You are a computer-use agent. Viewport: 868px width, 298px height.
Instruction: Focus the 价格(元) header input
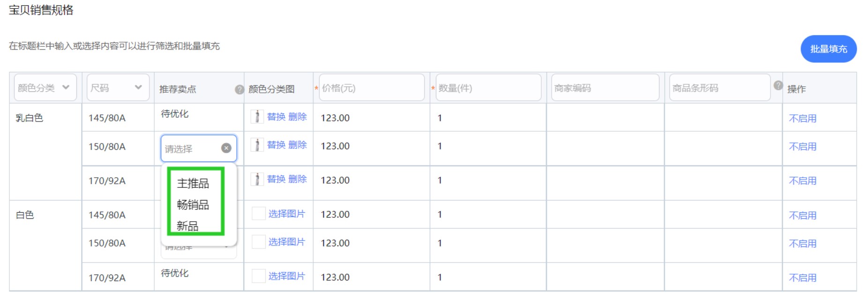[x=372, y=88]
